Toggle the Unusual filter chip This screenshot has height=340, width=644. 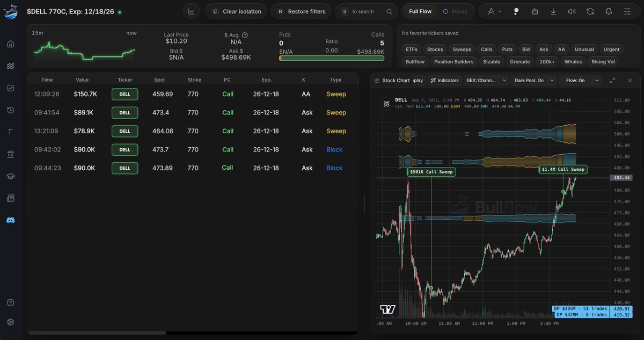[584, 49]
